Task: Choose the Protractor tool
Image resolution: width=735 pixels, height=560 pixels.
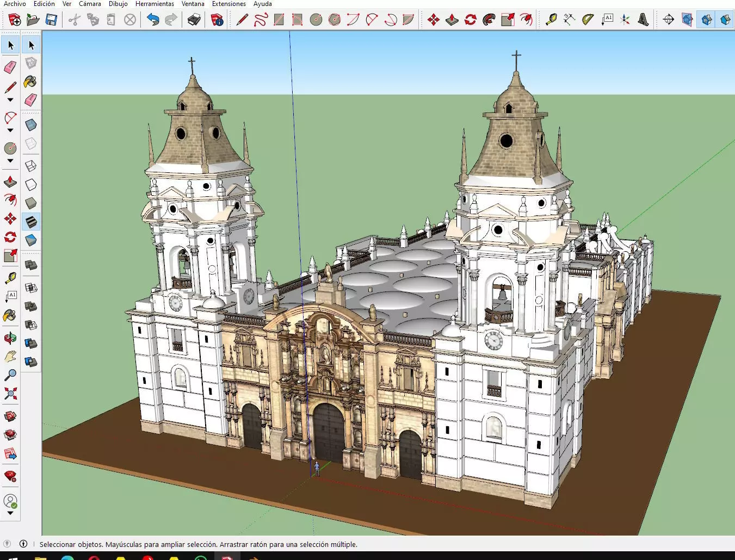Action: click(588, 20)
